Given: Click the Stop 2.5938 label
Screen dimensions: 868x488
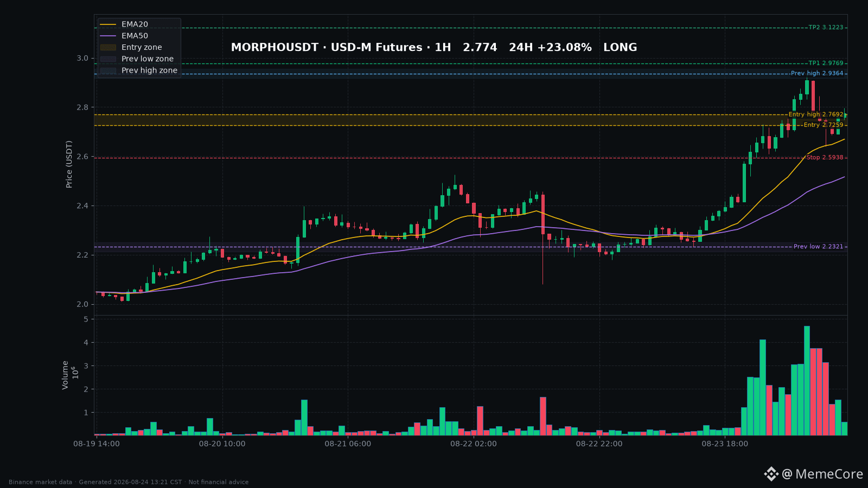Looking at the screenshot, I should [825, 158].
